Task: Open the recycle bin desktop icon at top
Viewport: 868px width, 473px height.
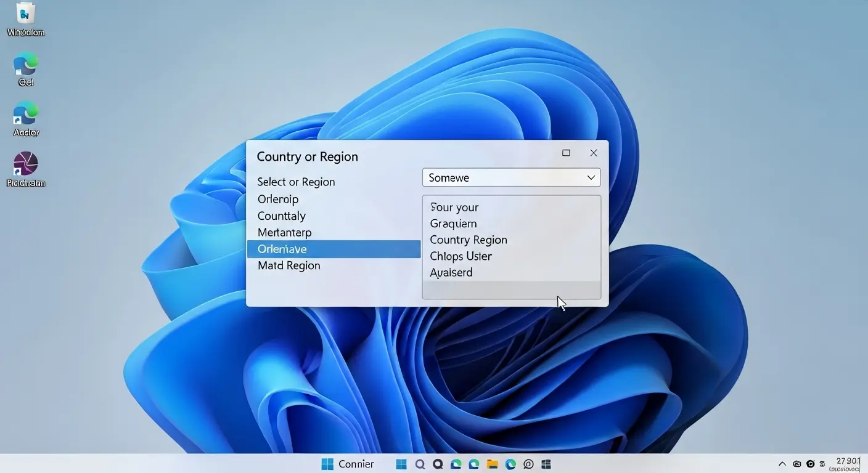Action: [x=25, y=12]
